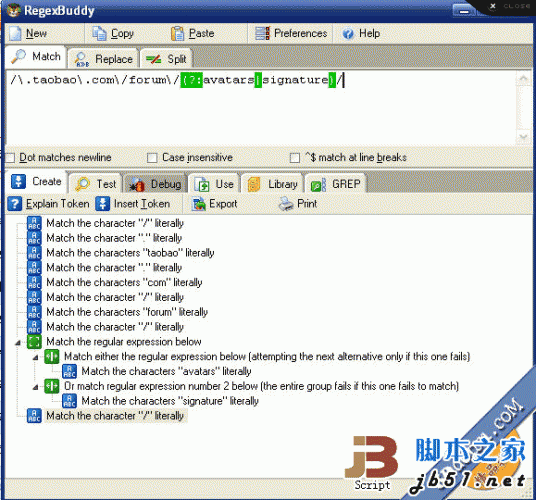Click the Copy toolbar icon

click(99, 33)
